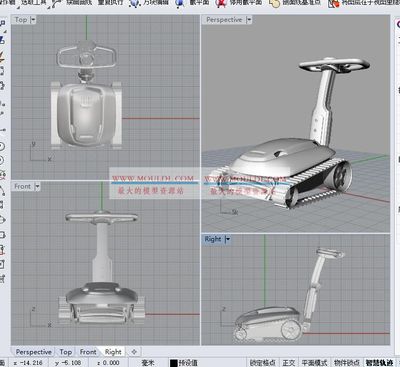The width and height of the screenshot is (400, 367).
Task: Click the Top viewport title label
Action: point(21,20)
